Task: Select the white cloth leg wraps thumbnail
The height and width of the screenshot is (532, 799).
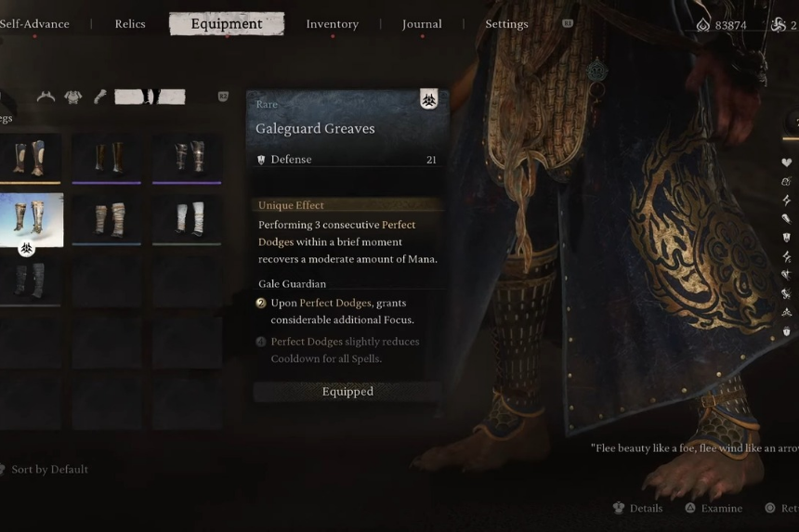Action: [187, 219]
